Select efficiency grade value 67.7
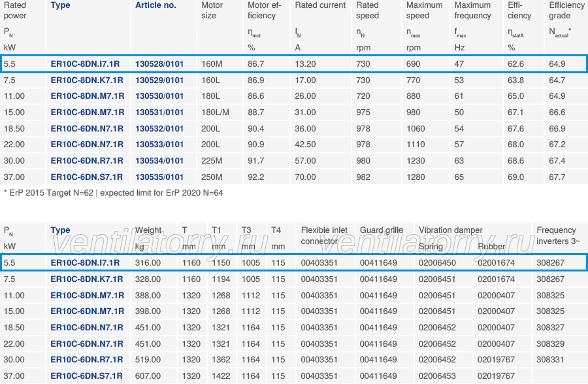588x384 pixels. coord(557,177)
